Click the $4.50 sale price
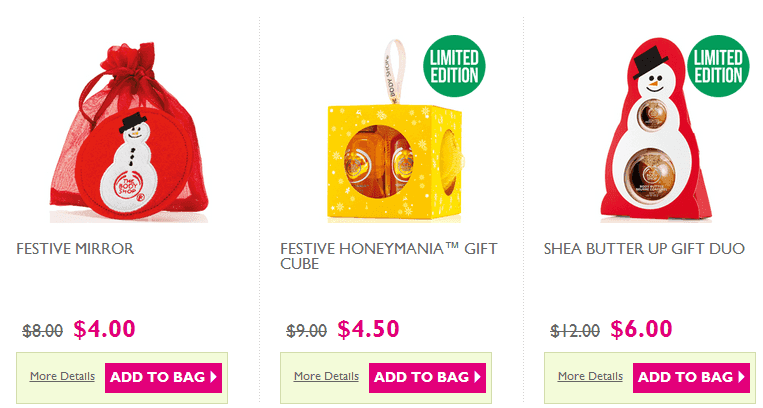This screenshot has width=763, height=408. 368,329
